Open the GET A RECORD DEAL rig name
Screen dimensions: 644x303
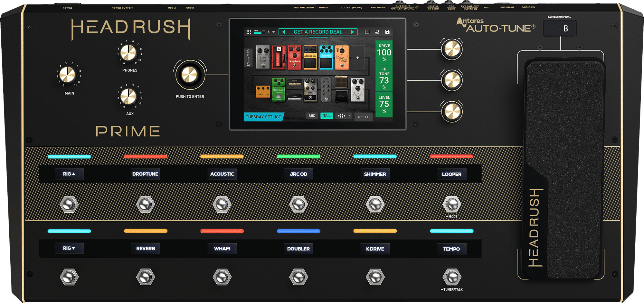coord(318,32)
